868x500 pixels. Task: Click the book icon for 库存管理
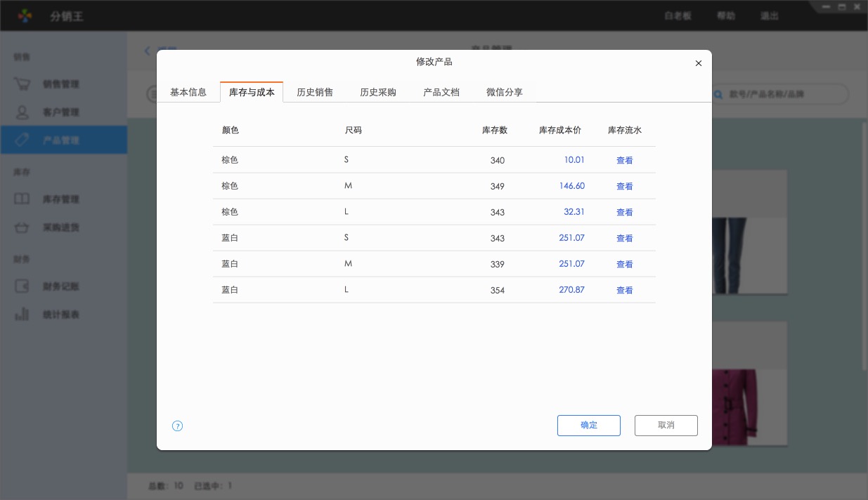(22, 199)
